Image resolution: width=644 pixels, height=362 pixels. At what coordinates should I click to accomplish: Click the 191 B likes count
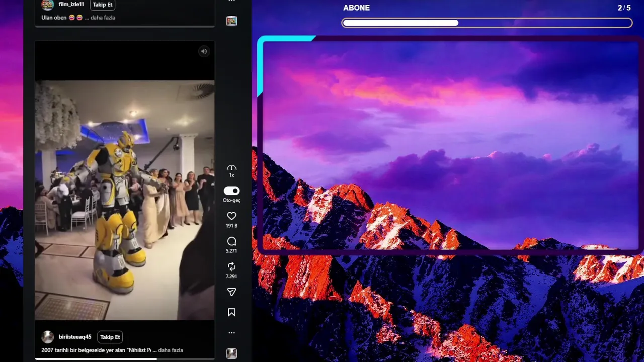pyautogui.click(x=231, y=226)
